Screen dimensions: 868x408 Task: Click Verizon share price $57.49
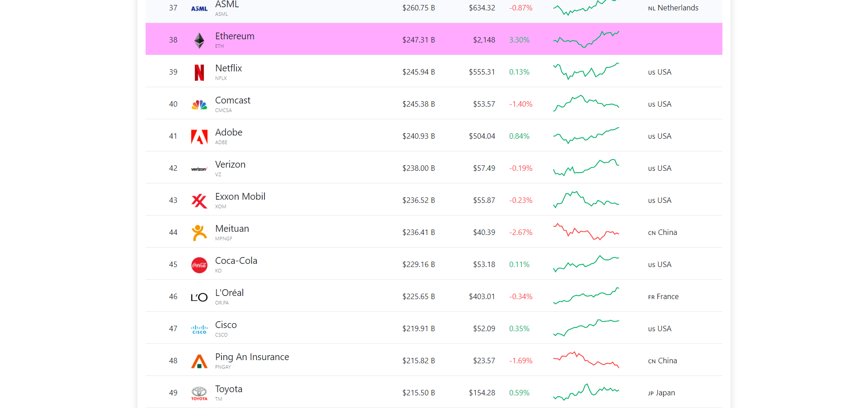[x=484, y=168]
